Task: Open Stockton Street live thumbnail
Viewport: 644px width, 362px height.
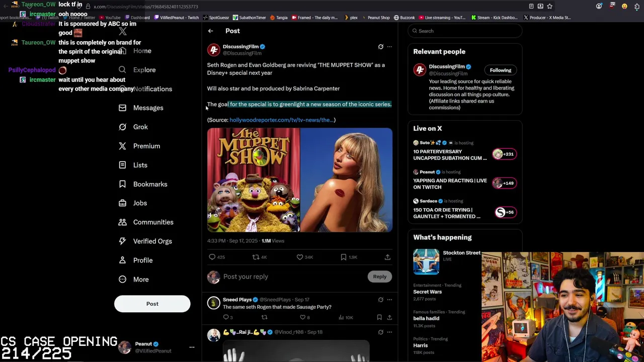Action: (x=426, y=261)
